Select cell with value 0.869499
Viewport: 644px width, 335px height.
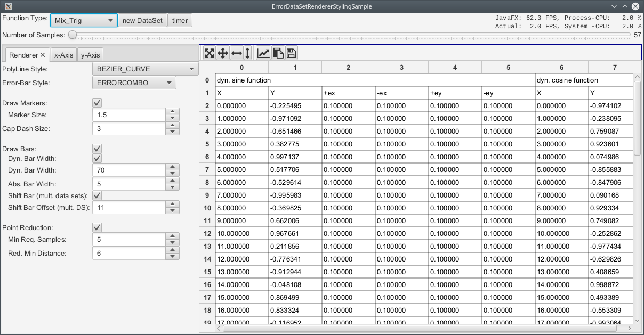click(295, 297)
